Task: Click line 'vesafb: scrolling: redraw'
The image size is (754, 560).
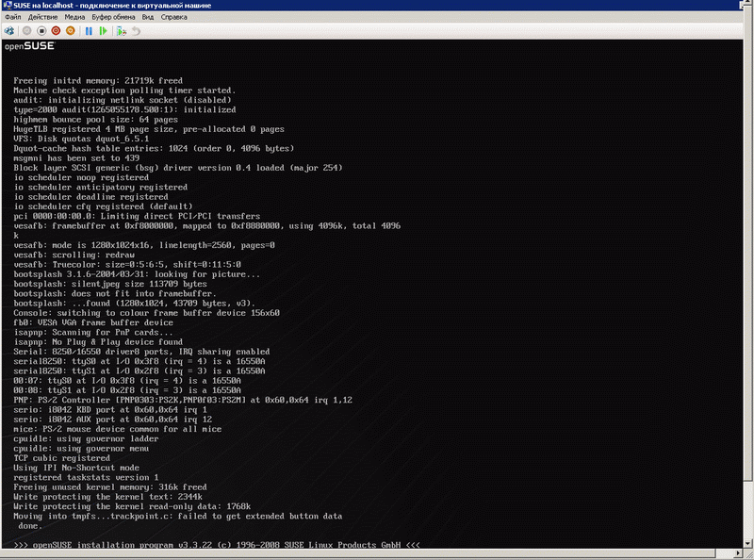Action: click(74, 255)
